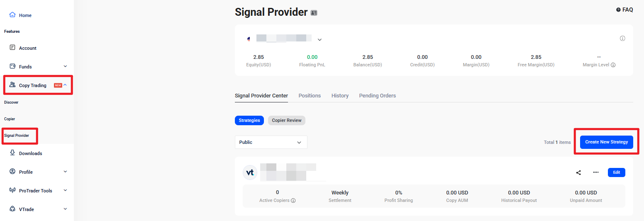Click the Create New Strategy button
Image resolution: width=644 pixels, height=221 pixels.
pyautogui.click(x=606, y=142)
